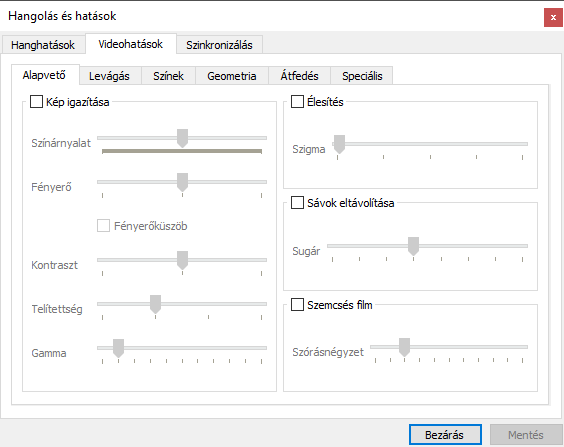Viewport: 564px width, 447px height.
Task: Click the Bezárás button
Action: coord(445,435)
